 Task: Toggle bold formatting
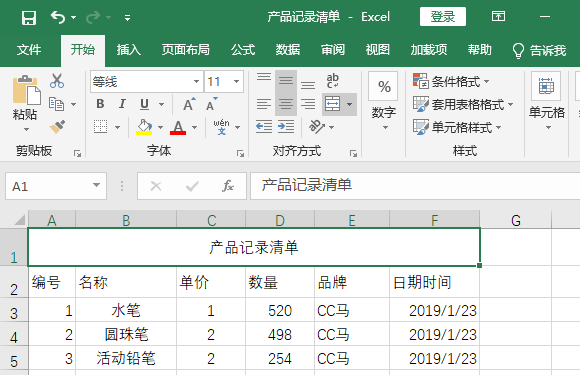(x=100, y=104)
